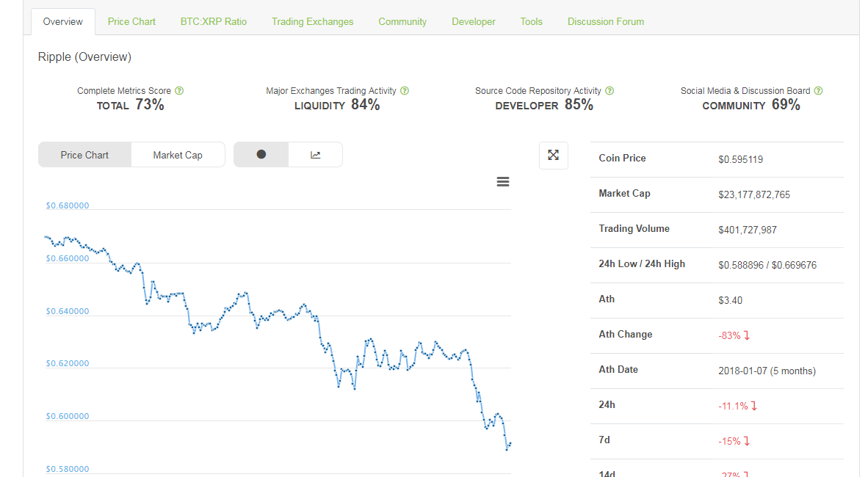Select the Overview tab
This screenshot has height=477, width=868.
point(63,21)
